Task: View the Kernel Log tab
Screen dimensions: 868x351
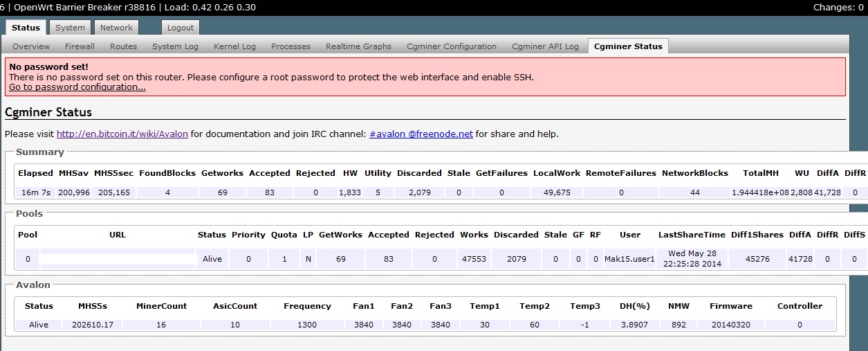Action: [x=234, y=46]
